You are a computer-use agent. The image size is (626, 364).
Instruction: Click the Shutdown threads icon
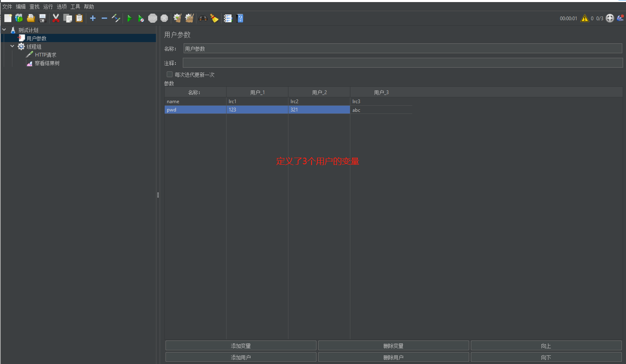164,18
